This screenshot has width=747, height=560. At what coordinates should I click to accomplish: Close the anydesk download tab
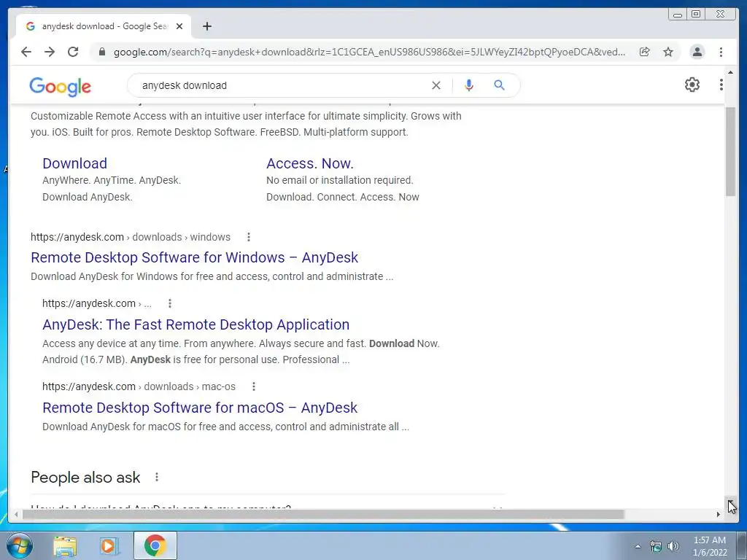tap(179, 26)
